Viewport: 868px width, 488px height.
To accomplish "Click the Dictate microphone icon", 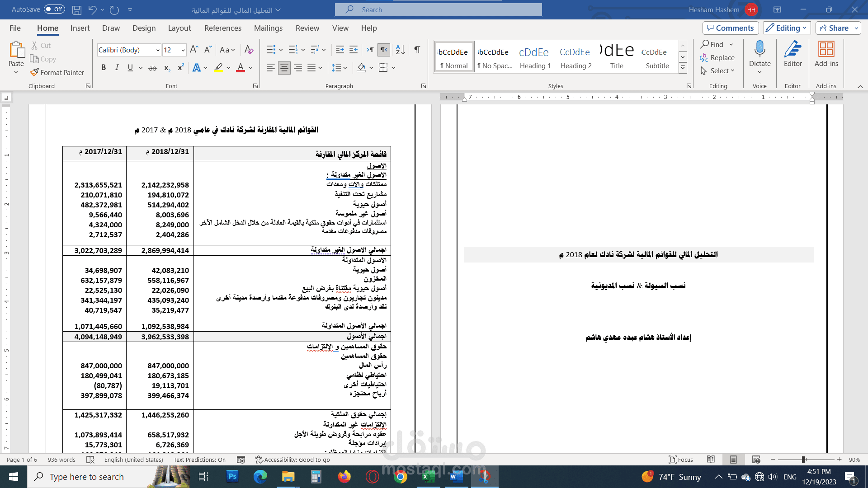I will (x=759, y=49).
